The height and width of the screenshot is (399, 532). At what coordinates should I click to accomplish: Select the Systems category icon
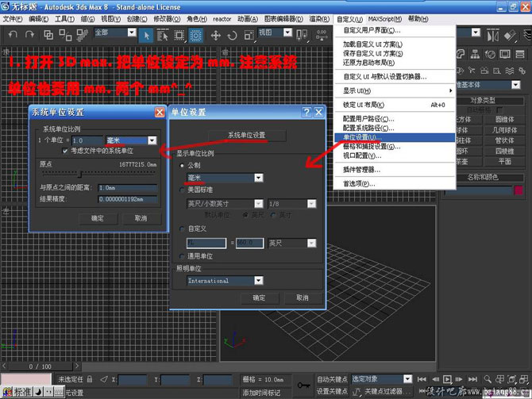[522, 71]
